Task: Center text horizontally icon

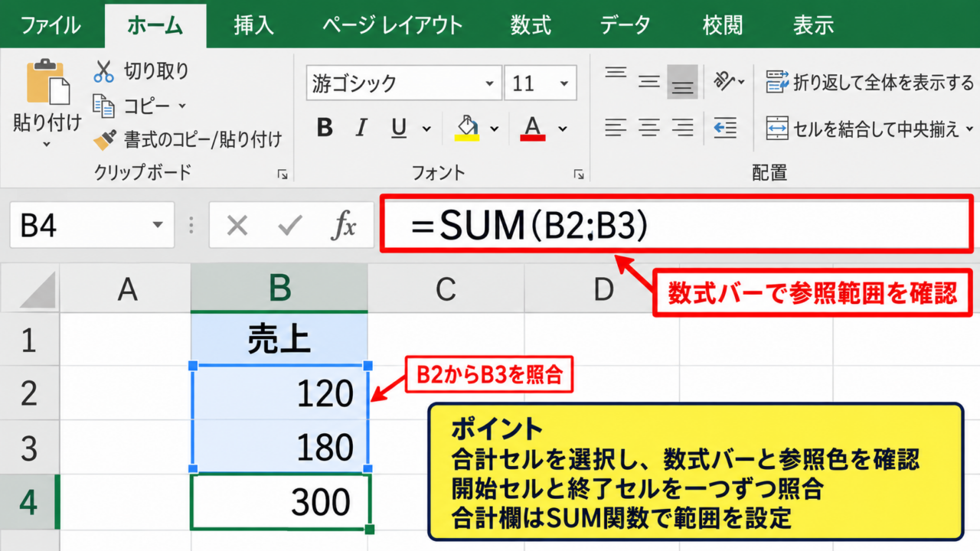Action: pos(649,127)
